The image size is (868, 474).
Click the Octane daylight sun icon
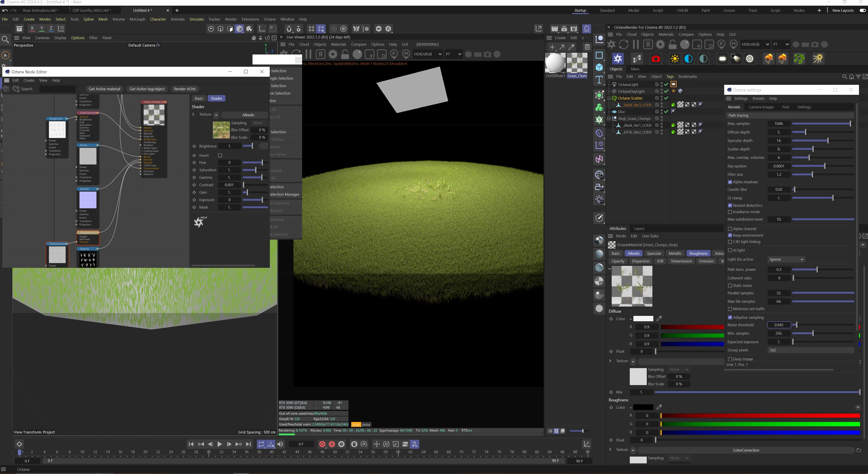click(x=675, y=59)
